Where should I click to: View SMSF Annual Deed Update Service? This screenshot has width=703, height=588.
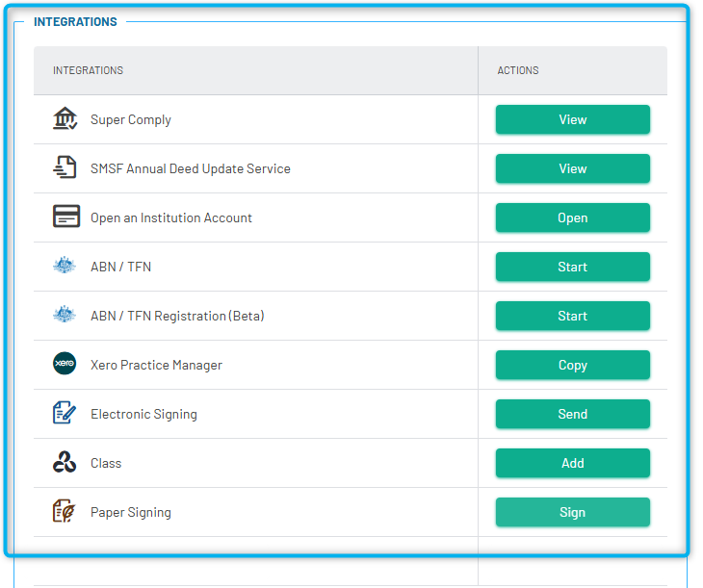click(573, 168)
